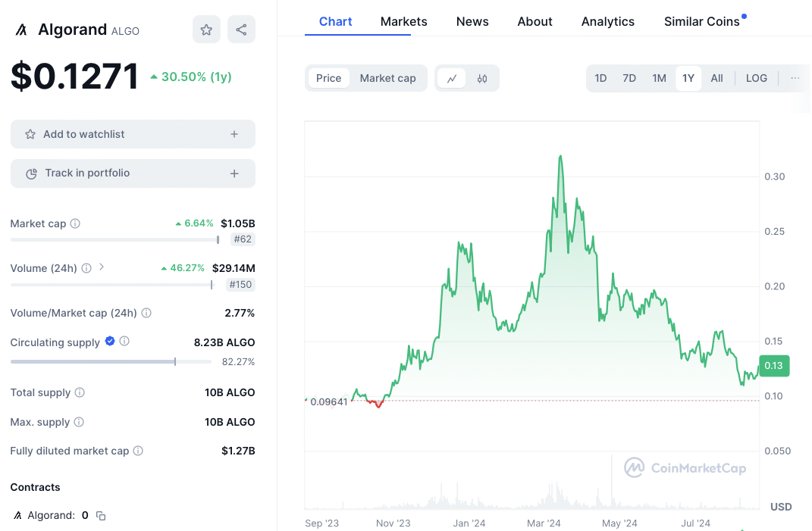Set chart range to 1Y
Image resolution: width=812 pixels, height=531 pixels.
pos(688,78)
